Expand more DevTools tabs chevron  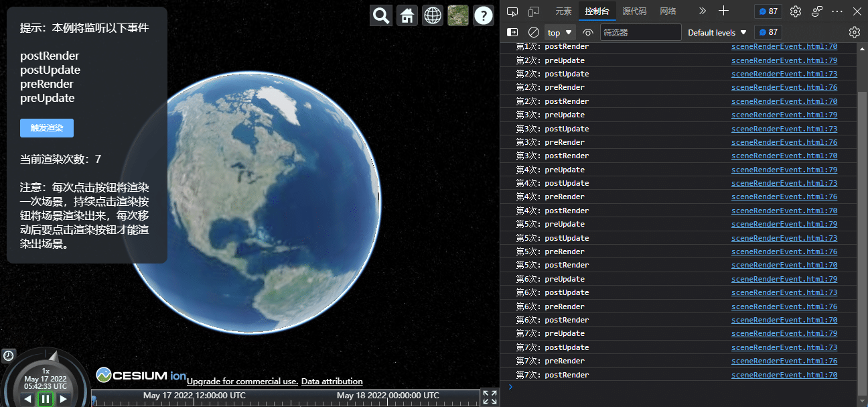click(x=702, y=11)
